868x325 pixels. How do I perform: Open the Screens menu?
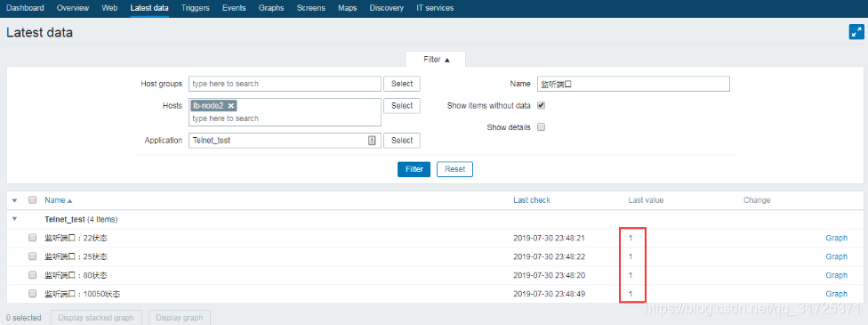(311, 8)
